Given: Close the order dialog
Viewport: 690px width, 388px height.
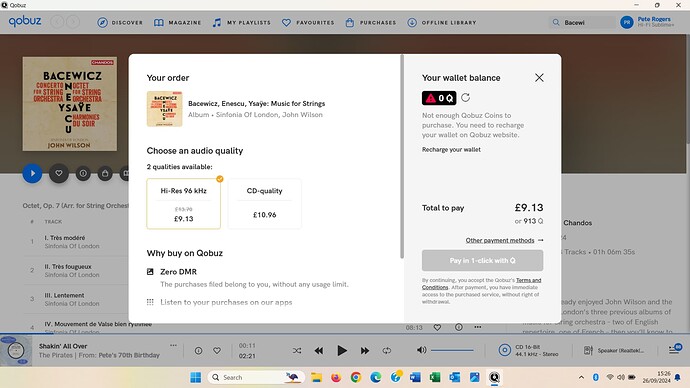Looking at the screenshot, I should (x=539, y=78).
